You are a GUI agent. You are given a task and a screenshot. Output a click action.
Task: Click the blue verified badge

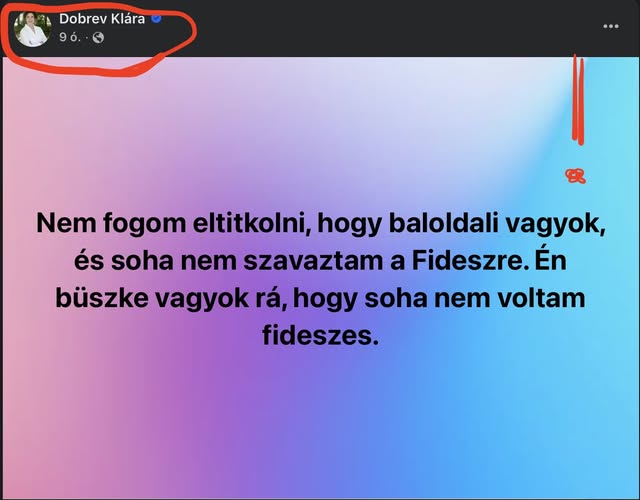point(156,19)
